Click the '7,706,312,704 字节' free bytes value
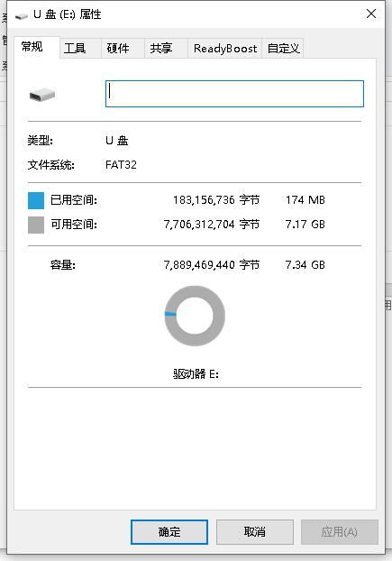 click(x=212, y=225)
